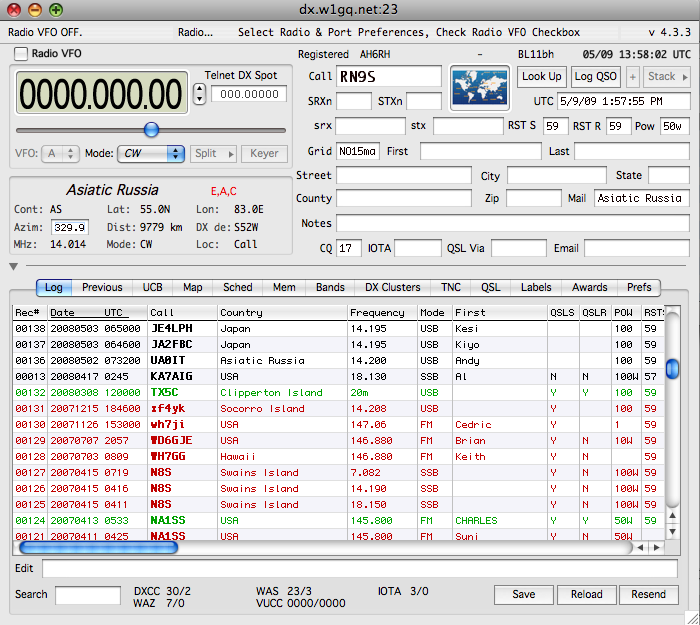
Task: Select the NA1SS CHARLES log row
Action: coord(338,521)
